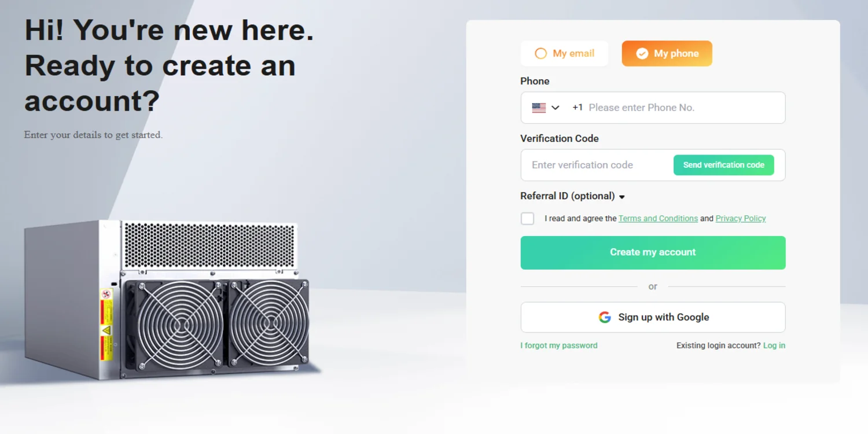Focus the verification code input field
The width and height of the screenshot is (868, 434).
[x=597, y=165]
